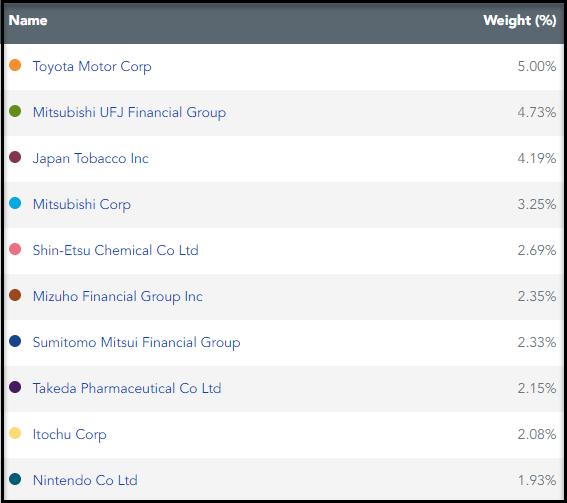
Task: Select the 3.25% weight value
Action: 537,204
